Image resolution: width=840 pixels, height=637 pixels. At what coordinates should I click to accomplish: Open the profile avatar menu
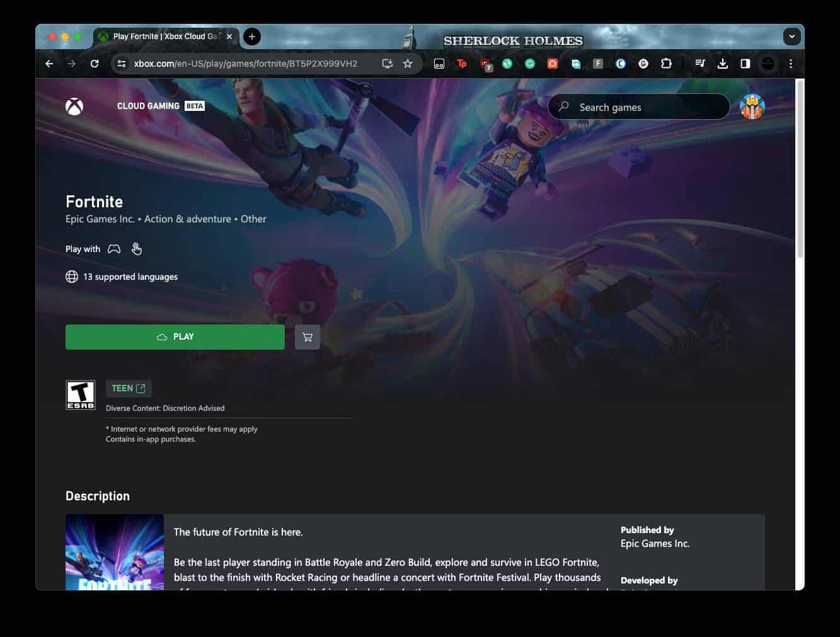pos(752,106)
